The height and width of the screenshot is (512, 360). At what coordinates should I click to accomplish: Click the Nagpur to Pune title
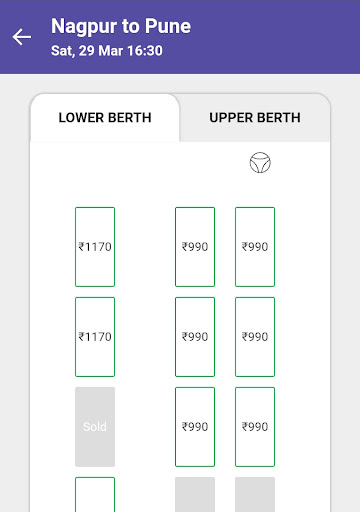(121, 26)
